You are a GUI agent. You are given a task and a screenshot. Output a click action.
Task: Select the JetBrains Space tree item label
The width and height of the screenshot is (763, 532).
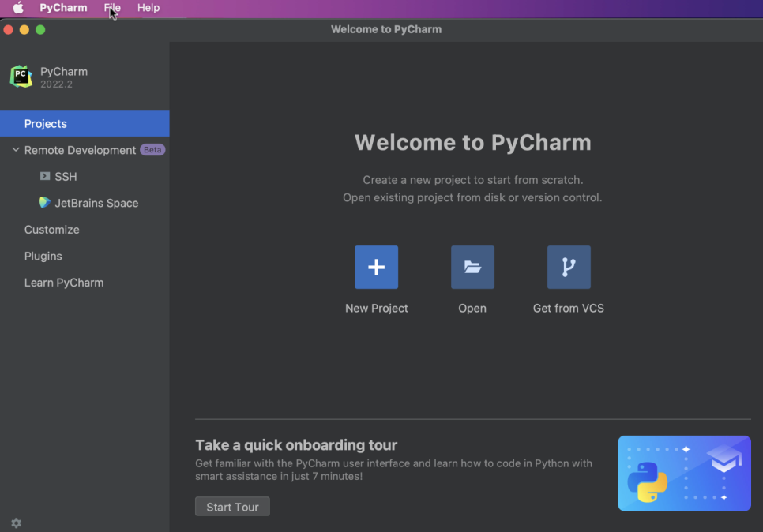[96, 203]
